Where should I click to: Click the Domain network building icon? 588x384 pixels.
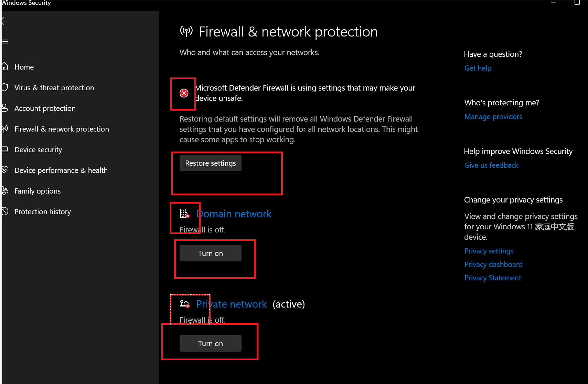tap(185, 214)
